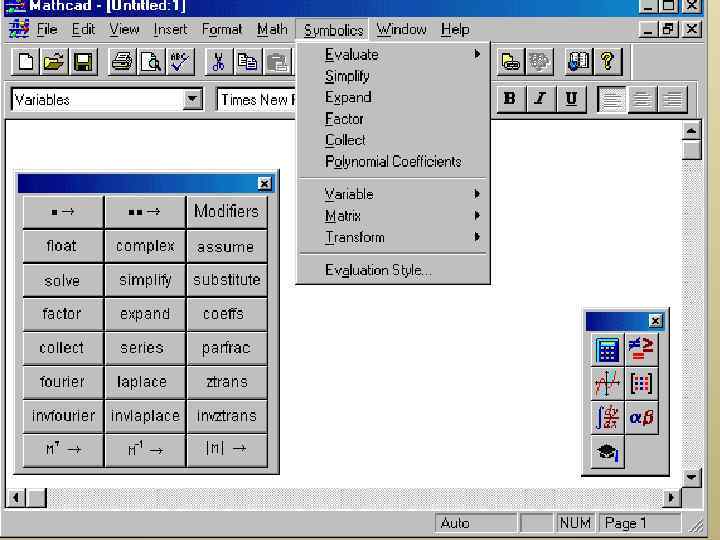
Task: Open the Greek symbols palette icon
Action: point(641,417)
